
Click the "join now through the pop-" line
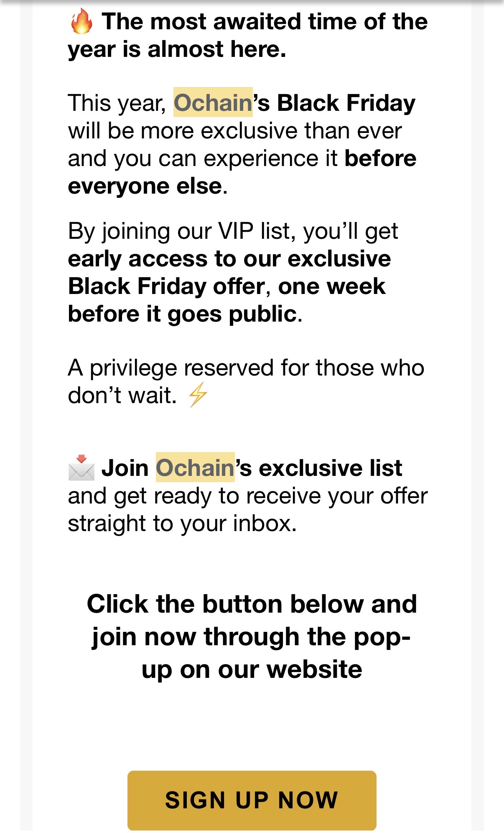252,637
